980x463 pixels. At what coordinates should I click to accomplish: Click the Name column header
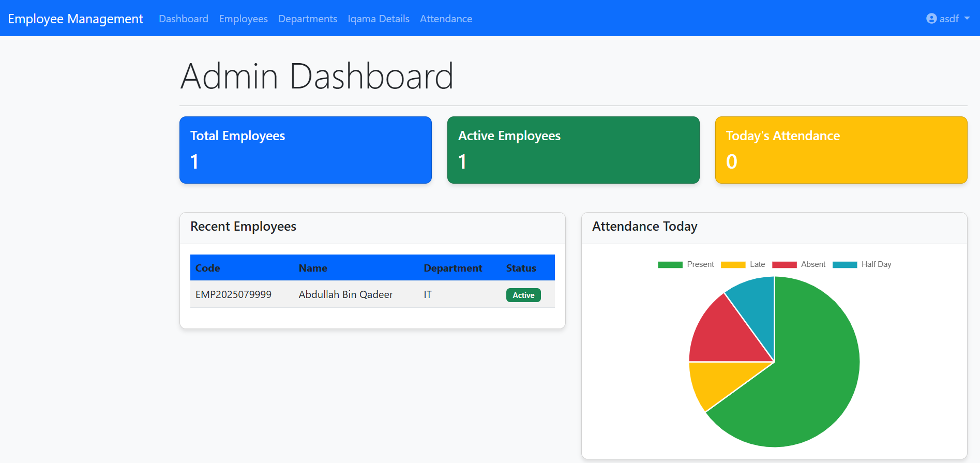pos(313,268)
